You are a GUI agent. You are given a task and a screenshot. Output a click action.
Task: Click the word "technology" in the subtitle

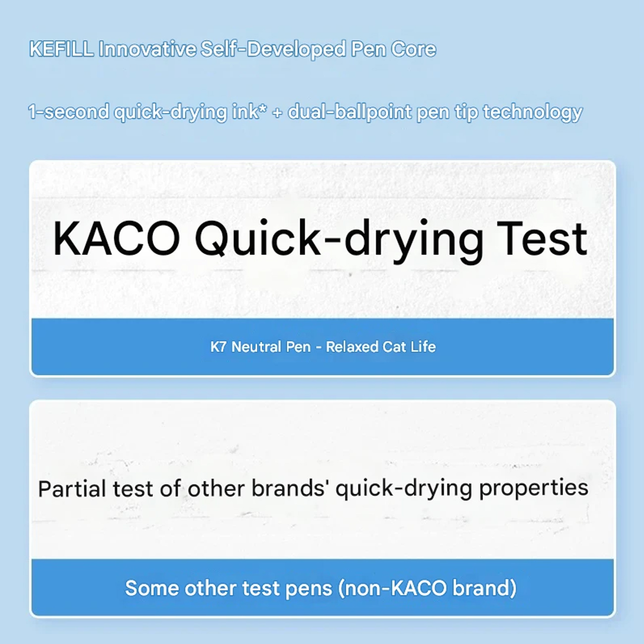tap(533, 112)
